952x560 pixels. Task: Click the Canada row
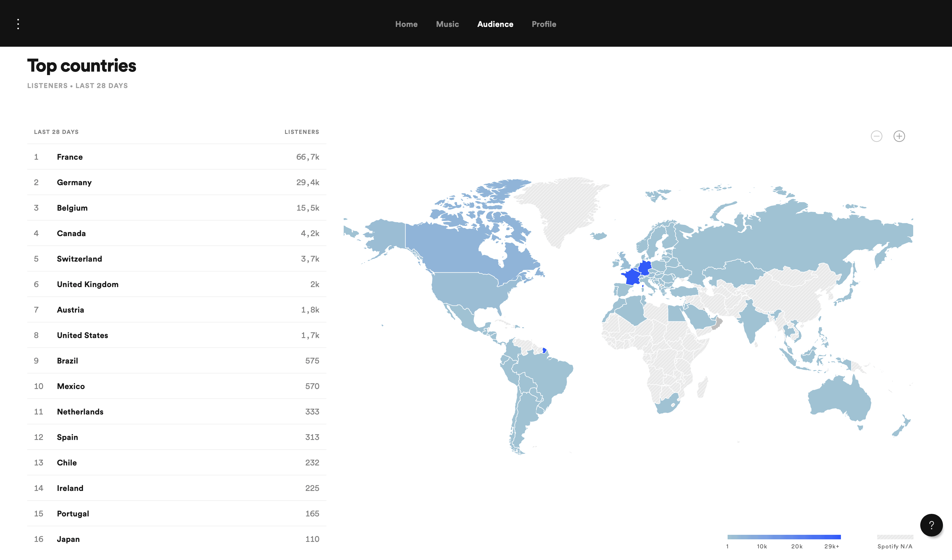click(x=177, y=233)
